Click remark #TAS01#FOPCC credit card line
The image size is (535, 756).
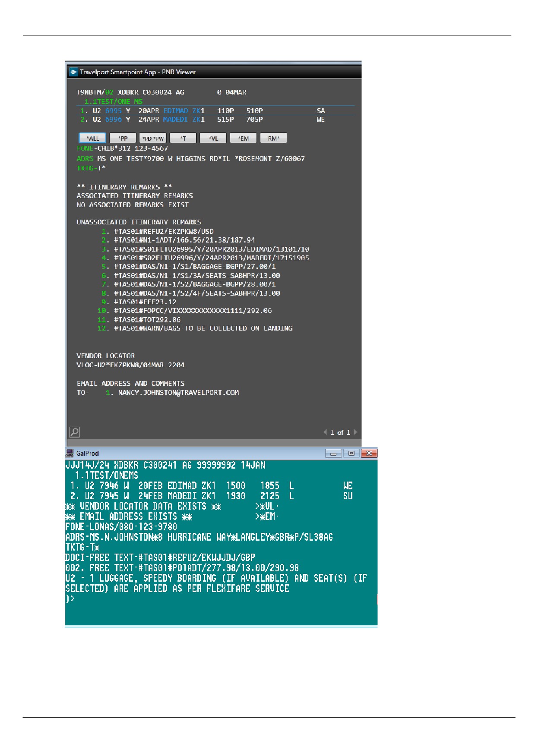193,311
